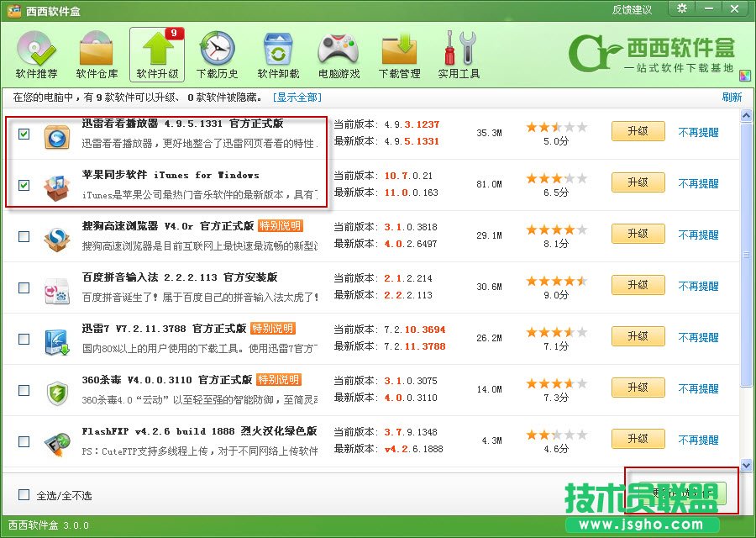Enable 全选/不选 select all checkbox
756x538 pixels.
pos(23,495)
